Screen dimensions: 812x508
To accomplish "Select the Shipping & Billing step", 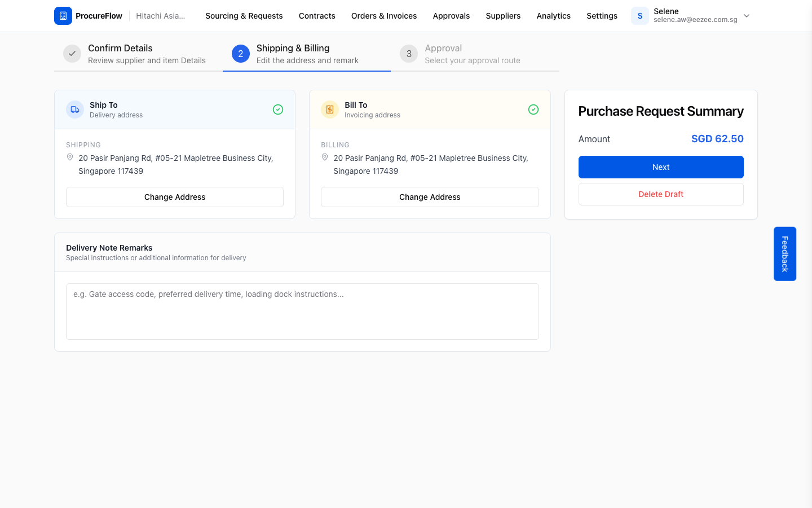I will (307, 54).
